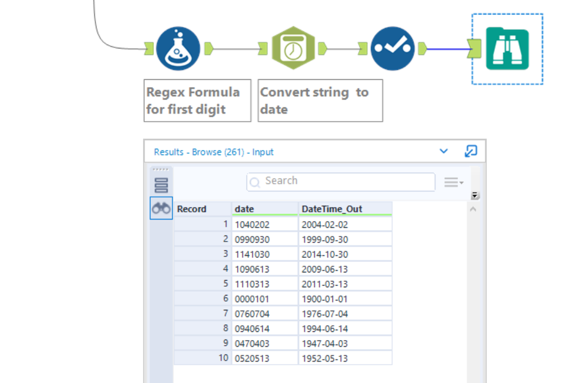The width and height of the screenshot is (588, 383).
Task: Select record number 10 row header
Action: pyautogui.click(x=202, y=358)
